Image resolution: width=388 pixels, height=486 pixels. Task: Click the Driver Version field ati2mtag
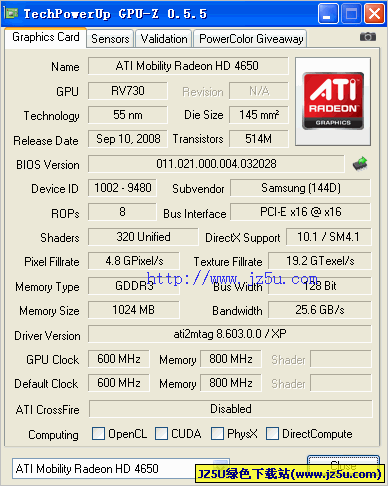(x=230, y=334)
